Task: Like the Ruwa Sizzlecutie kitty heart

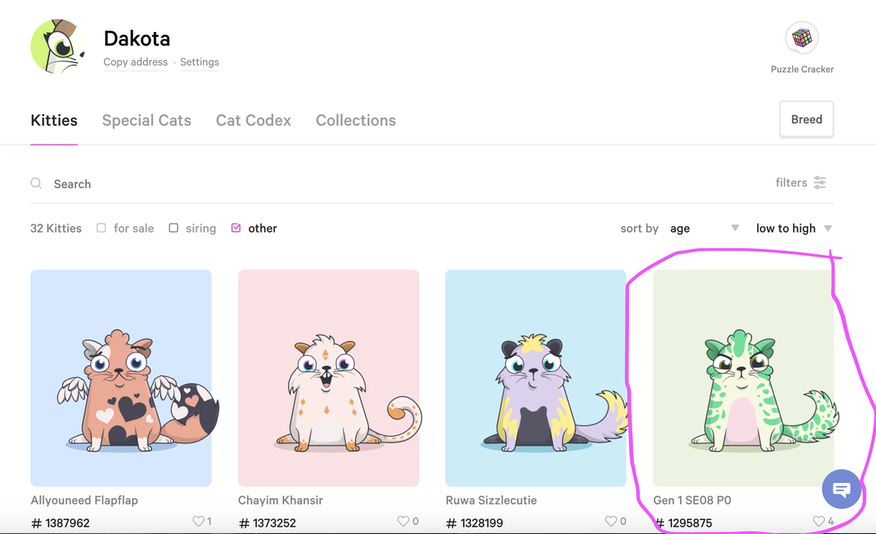Action: point(611,521)
